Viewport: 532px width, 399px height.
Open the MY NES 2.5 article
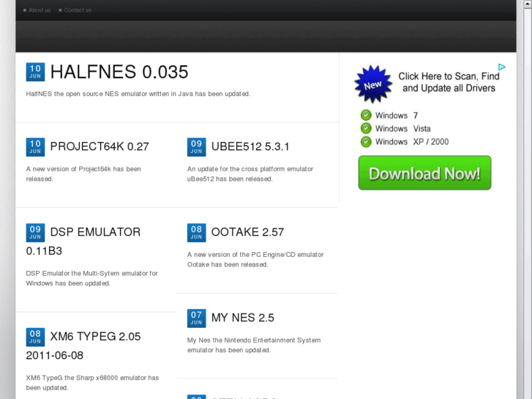point(243,318)
